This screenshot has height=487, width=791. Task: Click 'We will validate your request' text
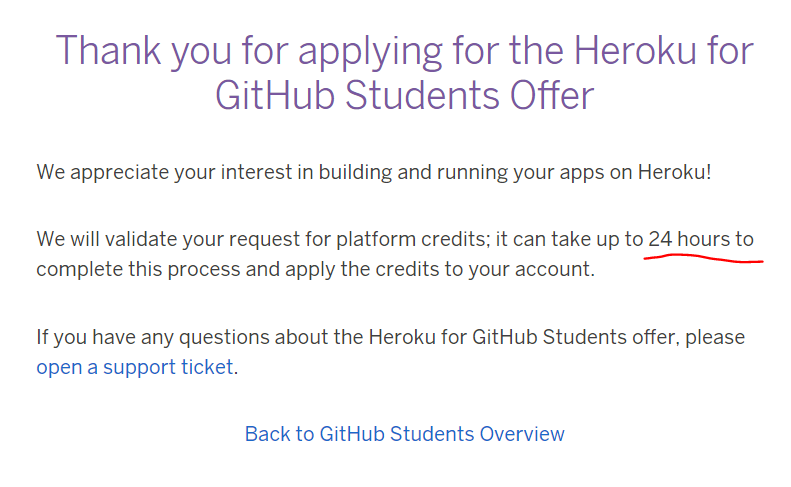[168, 239]
